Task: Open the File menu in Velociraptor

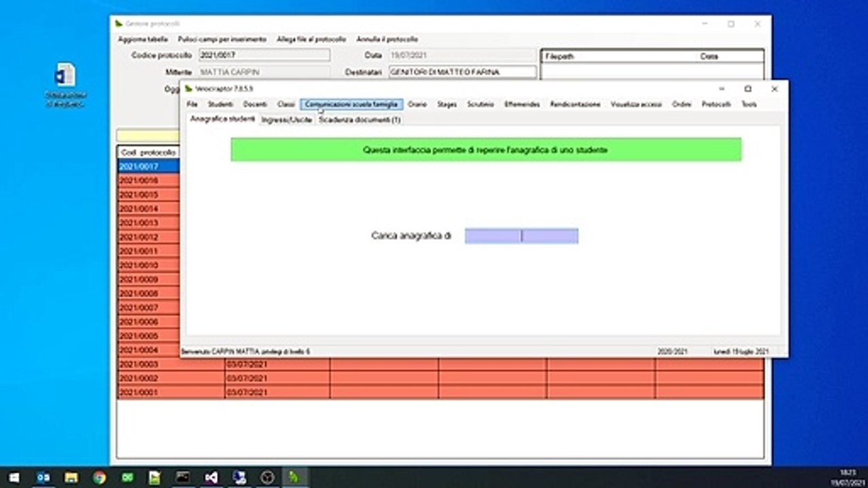Action: tap(192, 104)
